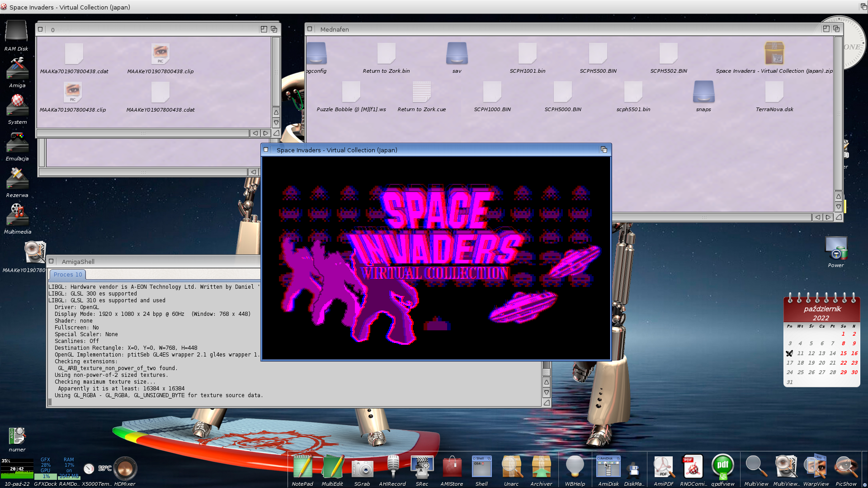Click iconify gadget of '0' window
The height and width of the screenshot is (488, 868).
tap(264, 29)
